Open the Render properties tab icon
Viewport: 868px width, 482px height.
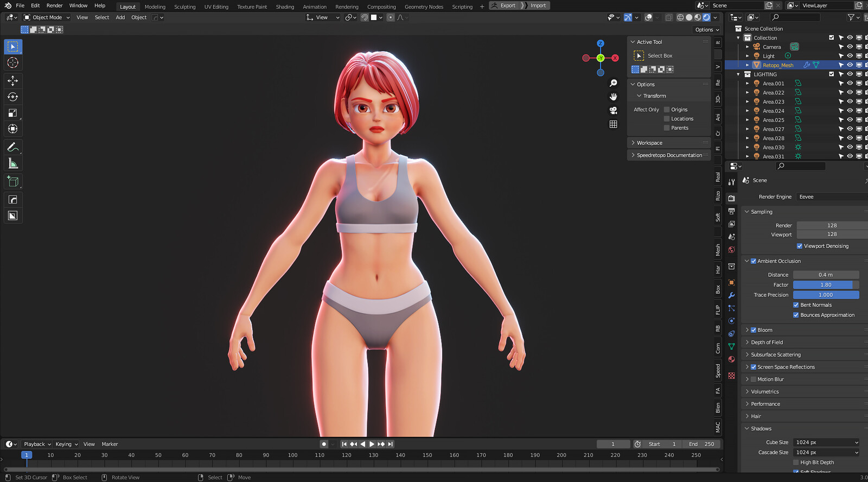pyautogui.click(x=732, y=198)
